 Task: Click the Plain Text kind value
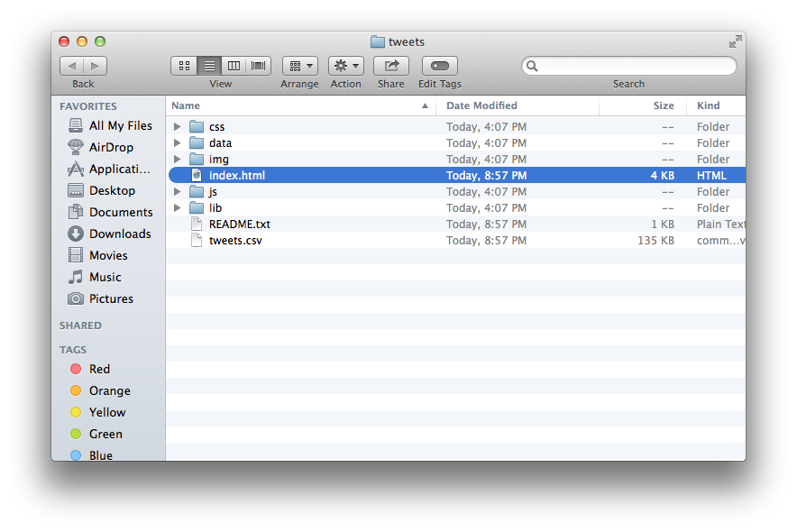pyautogui.click(x=720, y=225)
